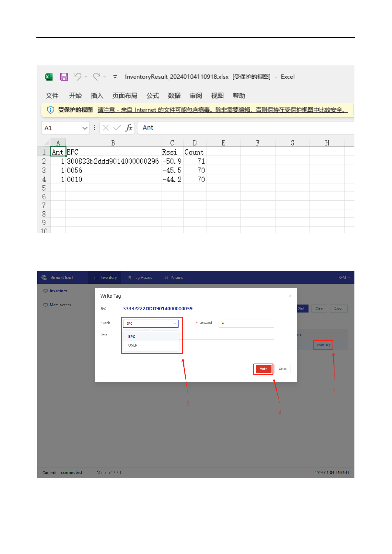
Task: Click the protected view shield icon
Action: [51, 110]
